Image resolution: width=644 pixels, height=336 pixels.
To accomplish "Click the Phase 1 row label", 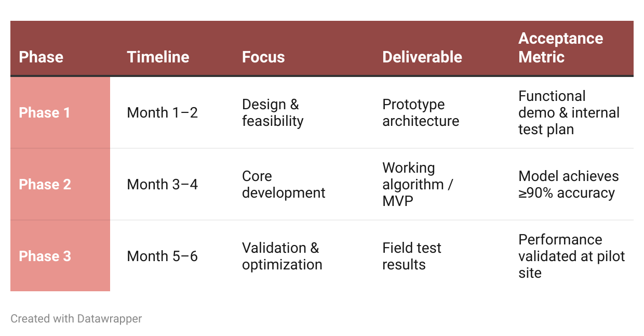I will [x=45, y=113].
